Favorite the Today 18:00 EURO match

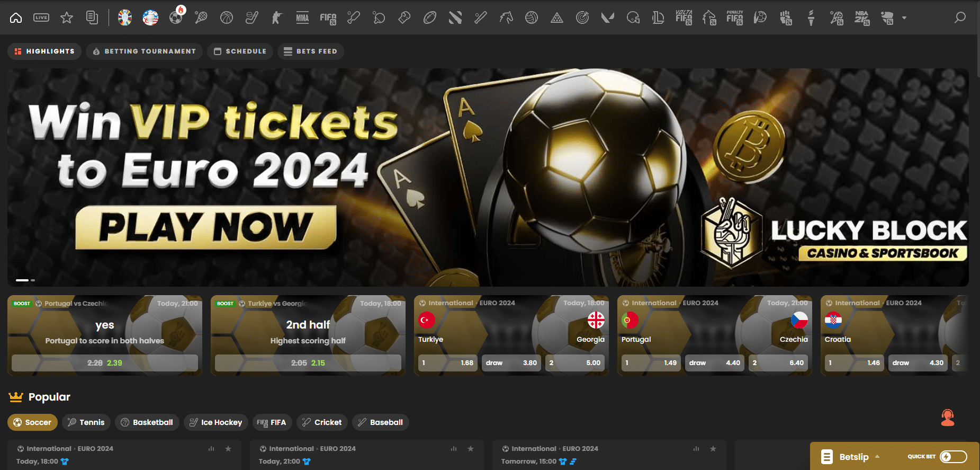tap(228, 449)
